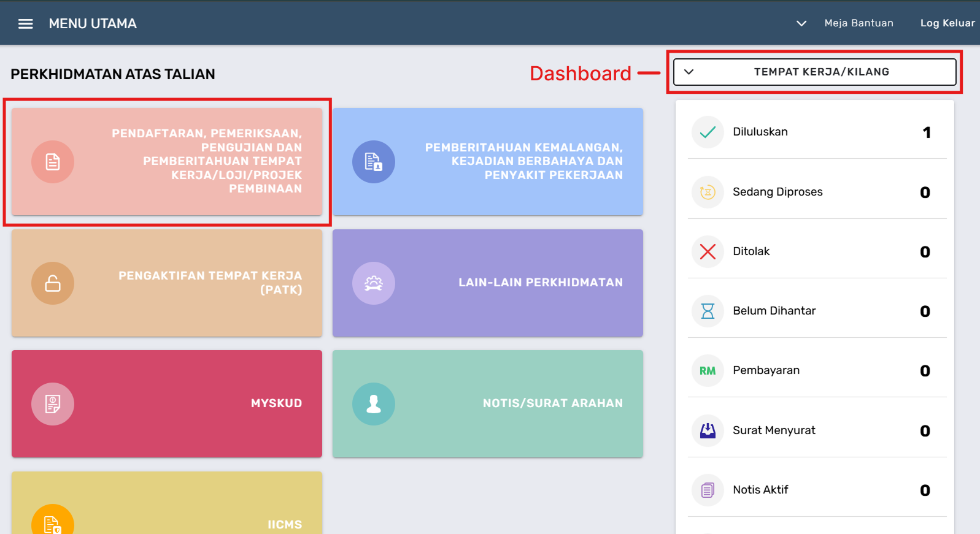Open Pemberitahuan Kemalangan tile
The height and width of the screenshot is (534, 980).
487,162
